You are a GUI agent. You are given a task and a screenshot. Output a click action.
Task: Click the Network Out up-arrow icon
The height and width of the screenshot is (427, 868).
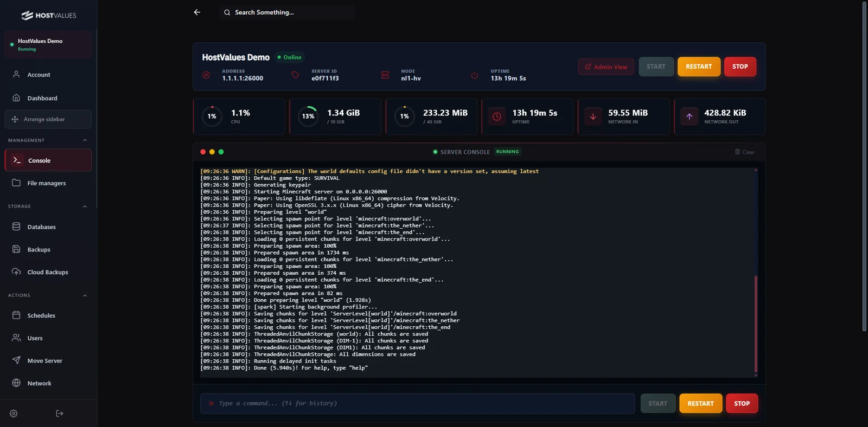[689, 117]
